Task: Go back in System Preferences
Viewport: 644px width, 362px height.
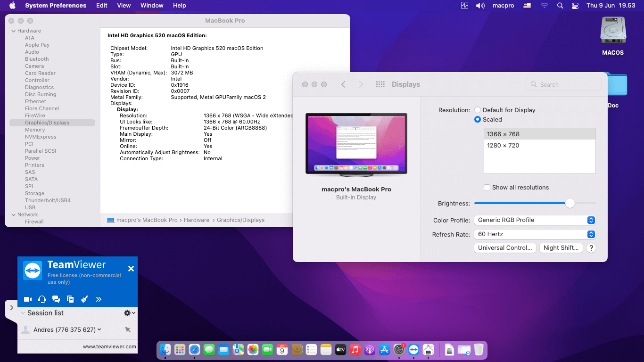Action: click(x=343, y=84)
